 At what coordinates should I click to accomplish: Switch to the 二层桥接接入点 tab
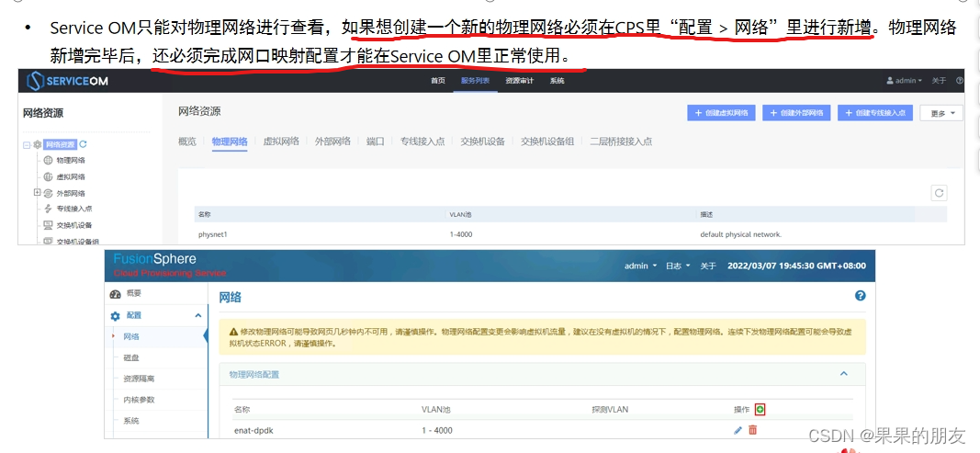tap(621, 142)
